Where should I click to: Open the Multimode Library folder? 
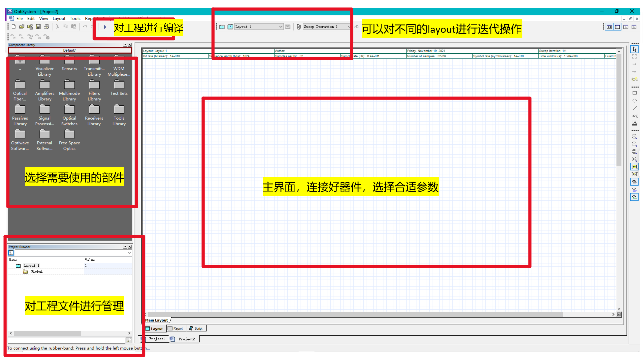coord(69,90)
